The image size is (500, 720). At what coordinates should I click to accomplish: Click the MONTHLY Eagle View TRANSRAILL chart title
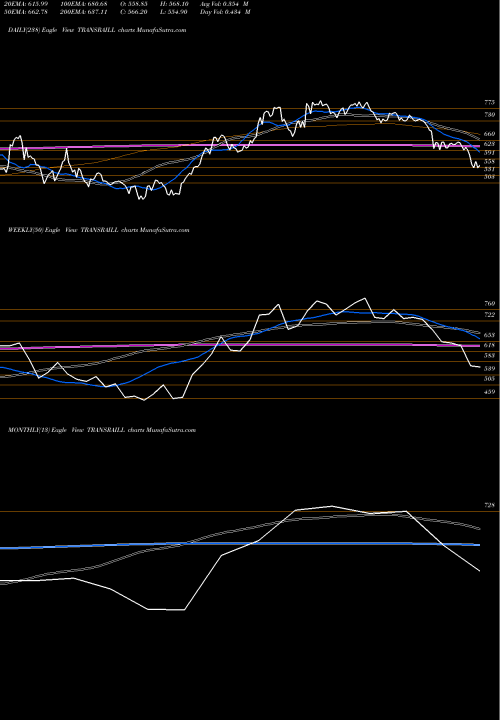click(102, 430)
